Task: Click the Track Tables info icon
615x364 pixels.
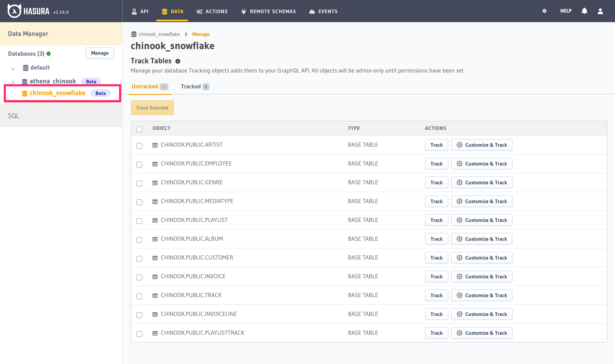Action: 178,61
